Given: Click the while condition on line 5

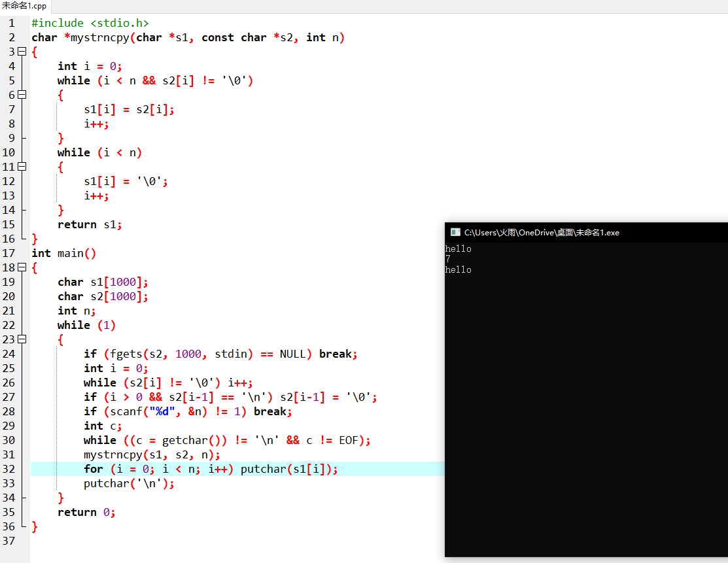Looking at the screenshot, I should 175,81.
